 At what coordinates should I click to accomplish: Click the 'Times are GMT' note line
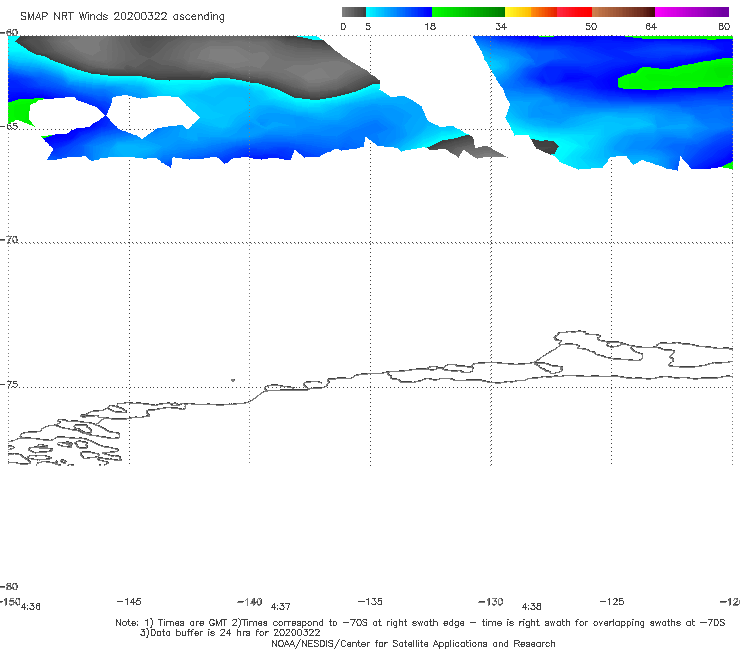(x=420, y=623)
